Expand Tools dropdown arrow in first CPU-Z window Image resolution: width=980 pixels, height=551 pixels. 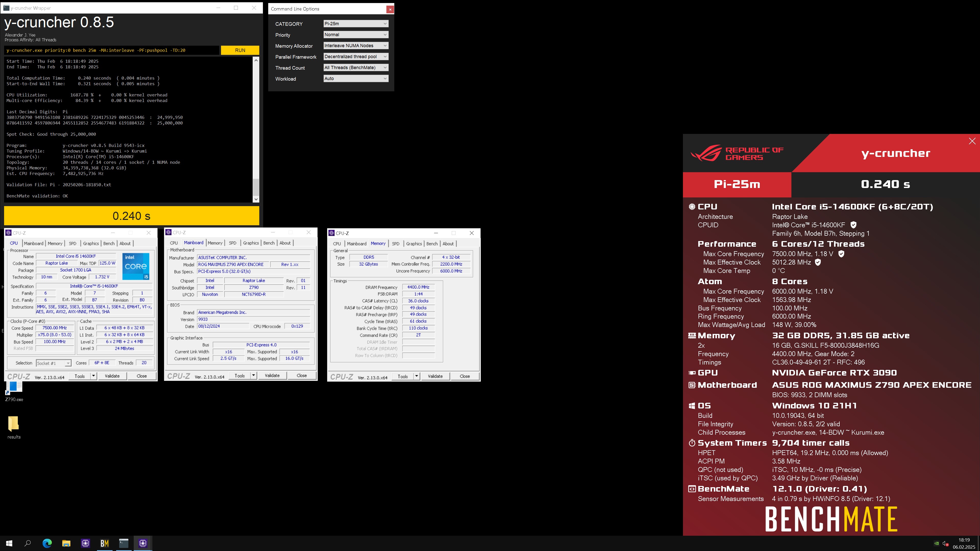click(x=93, y=376)
